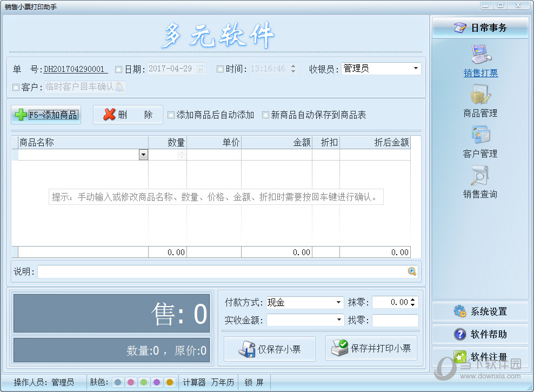The height and width of the screenshot is (392, 534).
Task: Open the 客户管理 customer management icon
Action: [480, 135]
